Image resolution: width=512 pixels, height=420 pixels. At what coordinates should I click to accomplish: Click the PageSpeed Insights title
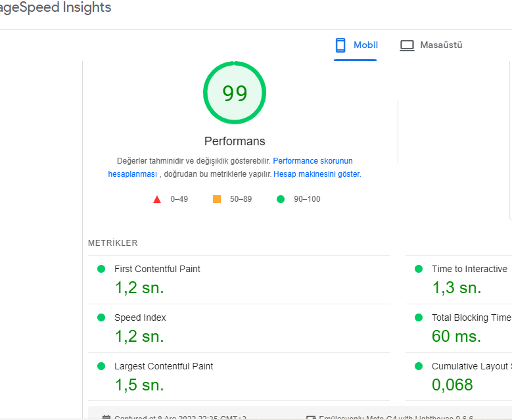tap(55, 7)
